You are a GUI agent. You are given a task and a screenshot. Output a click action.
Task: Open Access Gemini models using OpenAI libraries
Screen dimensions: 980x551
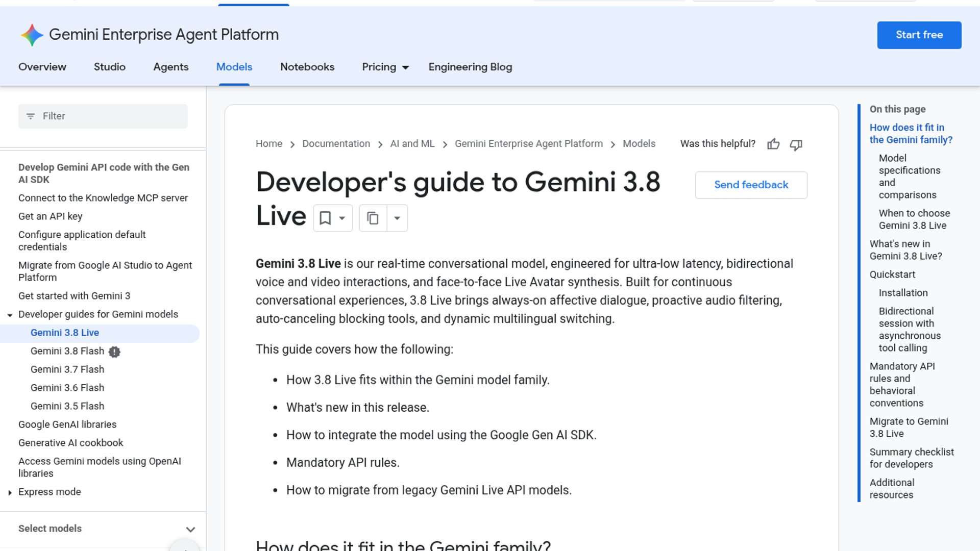(100, 467)
